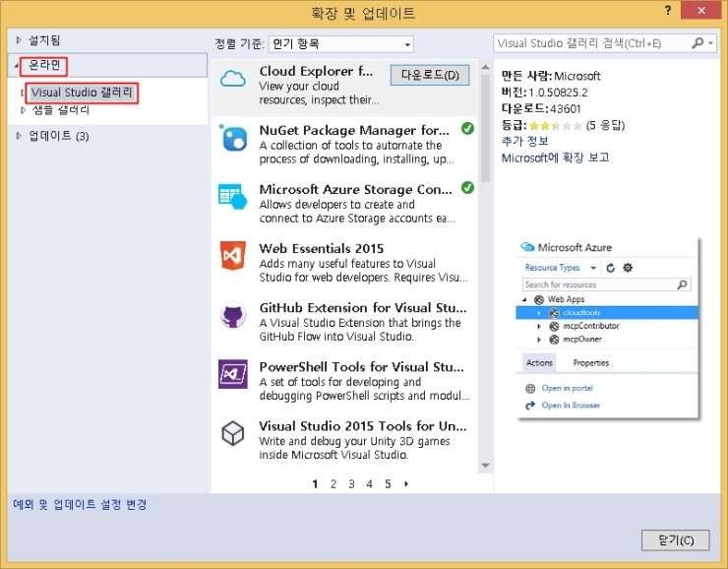Open the 추가 정보 link
This screenshot has height=569, width=728.
click(x=524, y=141)
